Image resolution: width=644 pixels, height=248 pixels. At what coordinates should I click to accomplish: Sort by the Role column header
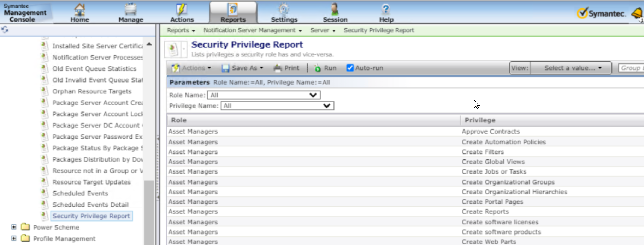(x=313, y=120)
